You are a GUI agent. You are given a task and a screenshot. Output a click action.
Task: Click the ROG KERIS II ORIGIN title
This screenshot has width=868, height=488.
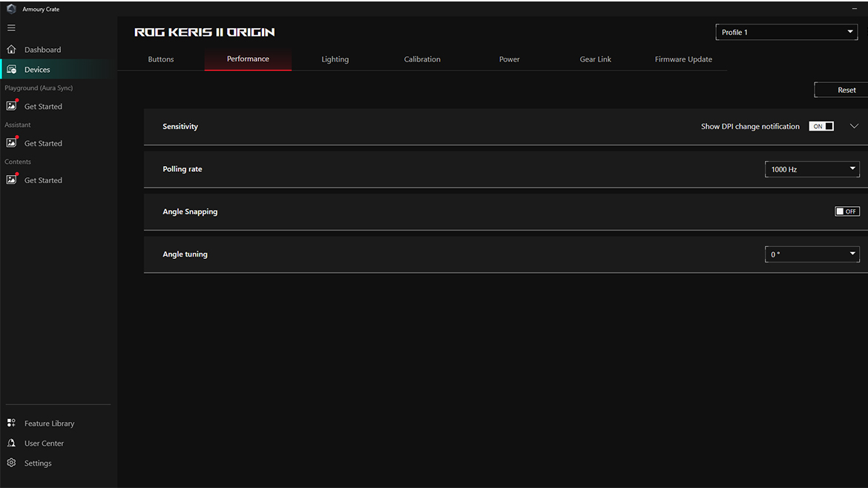tap(204, 32)
